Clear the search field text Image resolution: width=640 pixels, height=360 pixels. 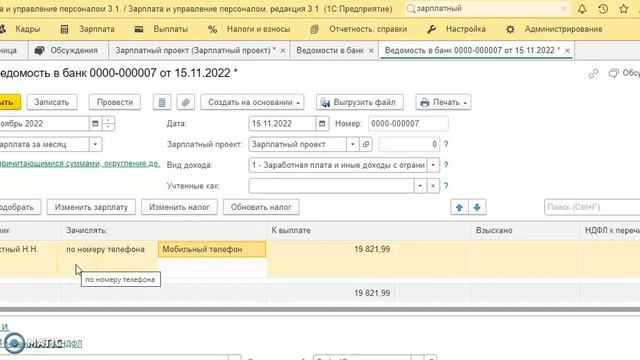pyautogui.click(x=564, y=9)
